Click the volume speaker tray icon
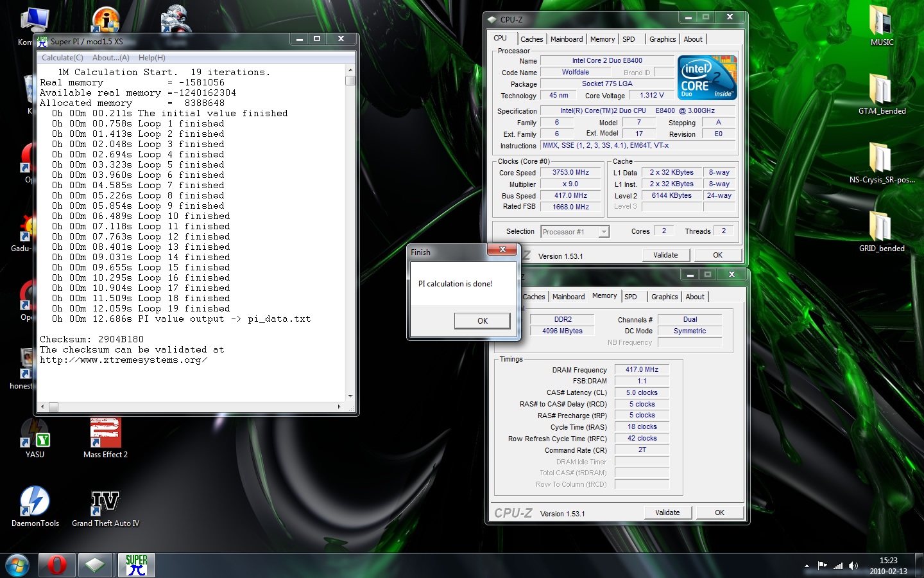This screenshot has height=578, width=924. (853, 566)
